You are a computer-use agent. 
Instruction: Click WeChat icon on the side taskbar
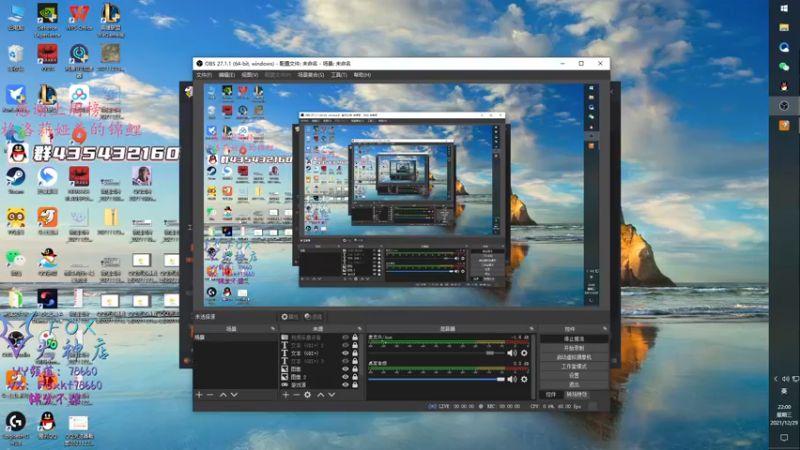[784, 66]
